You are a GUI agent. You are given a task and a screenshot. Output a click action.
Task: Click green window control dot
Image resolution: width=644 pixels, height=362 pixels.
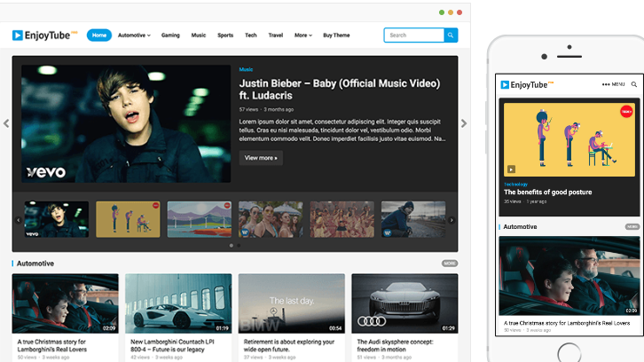442,12
